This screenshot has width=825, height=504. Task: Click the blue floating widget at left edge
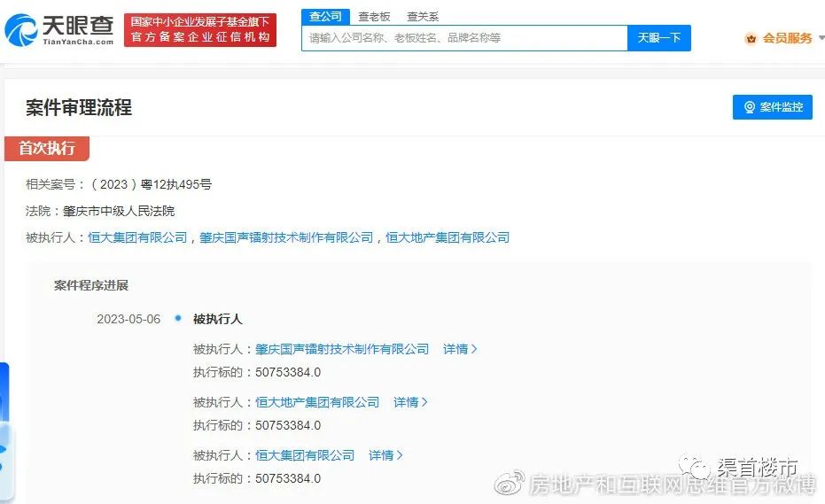(x=5, y=431)
